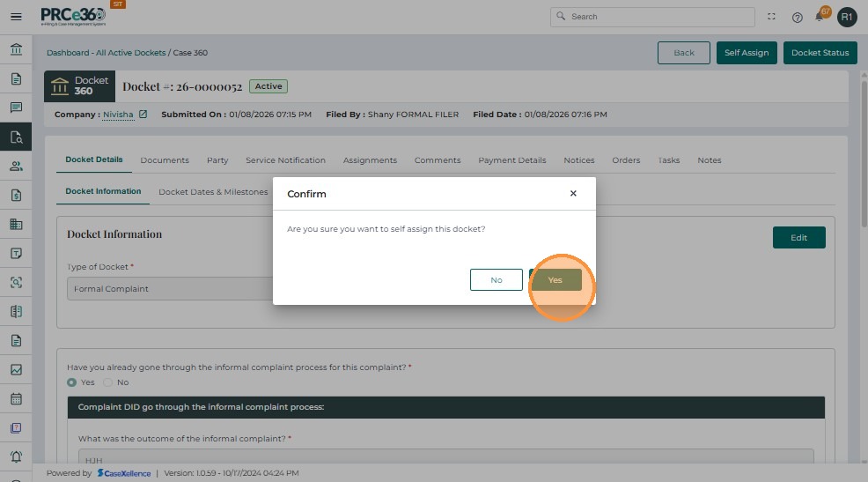Screen dimensions: 868x482
Task: Open Nivisha company external link icon
Action: tap(143, 115)
